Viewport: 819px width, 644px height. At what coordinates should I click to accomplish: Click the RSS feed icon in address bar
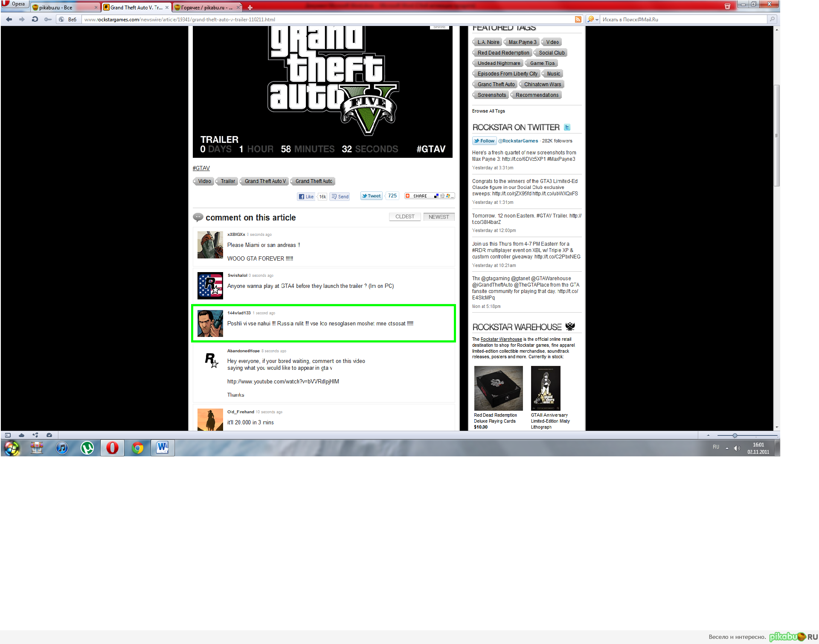pyautogui.click(x=578, y=19)
